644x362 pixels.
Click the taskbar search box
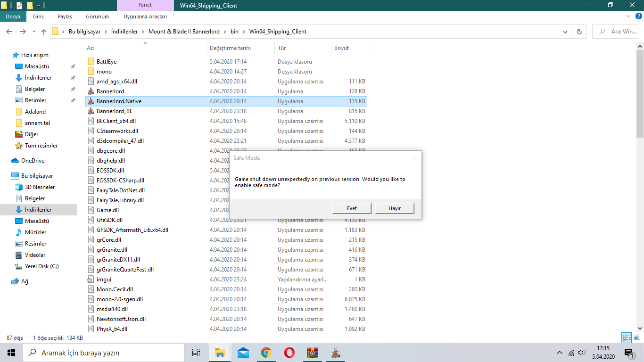[x=104, y=353]
